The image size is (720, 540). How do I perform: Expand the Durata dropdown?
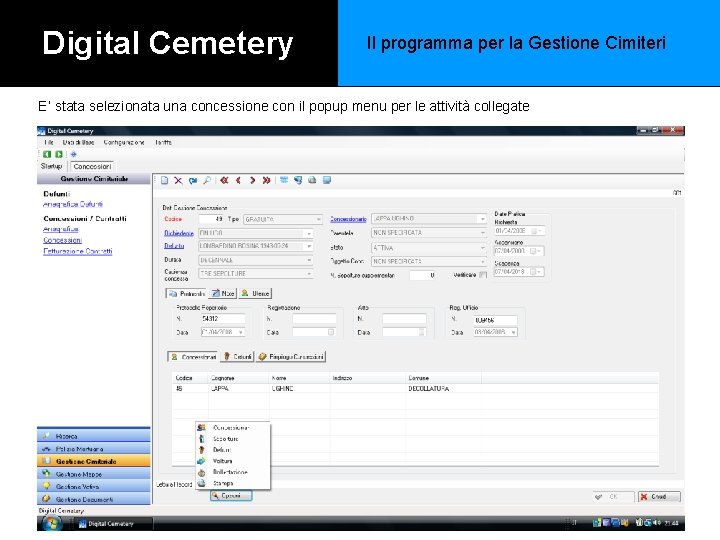[309, 260]
